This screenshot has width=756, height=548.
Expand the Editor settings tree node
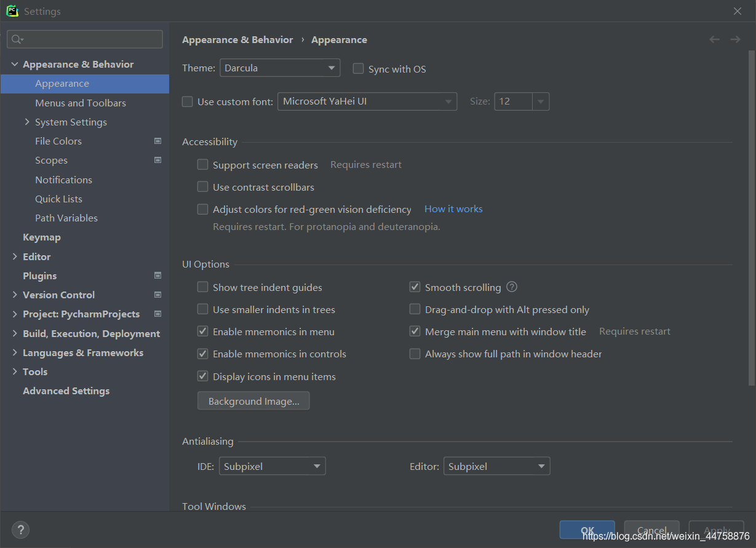[15, 256]
